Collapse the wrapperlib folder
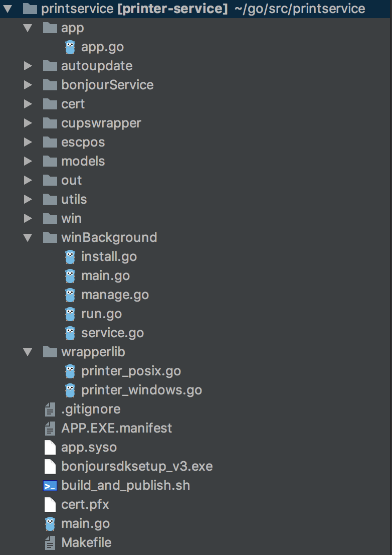 (29, 352)
